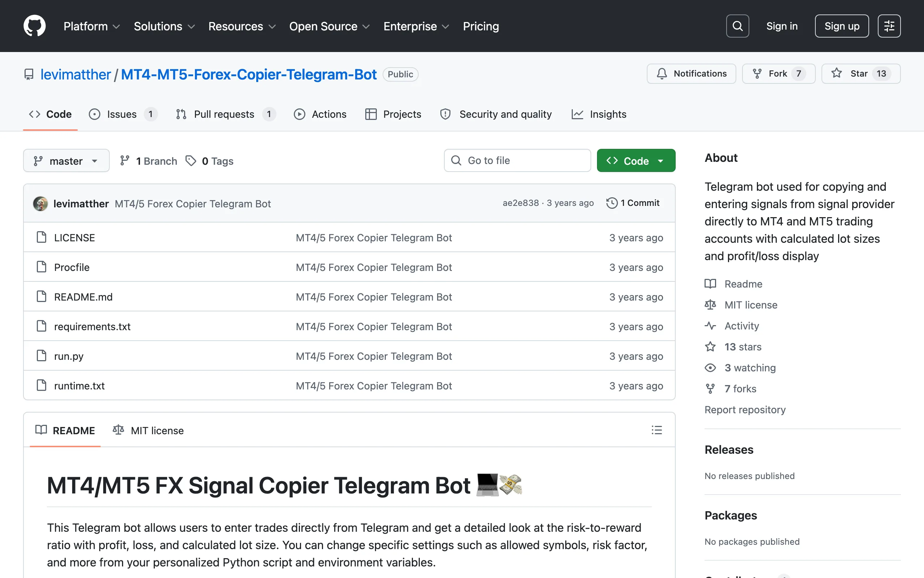
Task: Open the search magnifier button
Action: click(x=737, y=26)
